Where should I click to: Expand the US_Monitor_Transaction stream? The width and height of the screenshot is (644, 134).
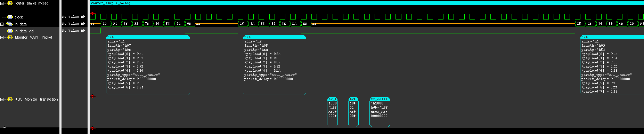[x=2, y=99]
